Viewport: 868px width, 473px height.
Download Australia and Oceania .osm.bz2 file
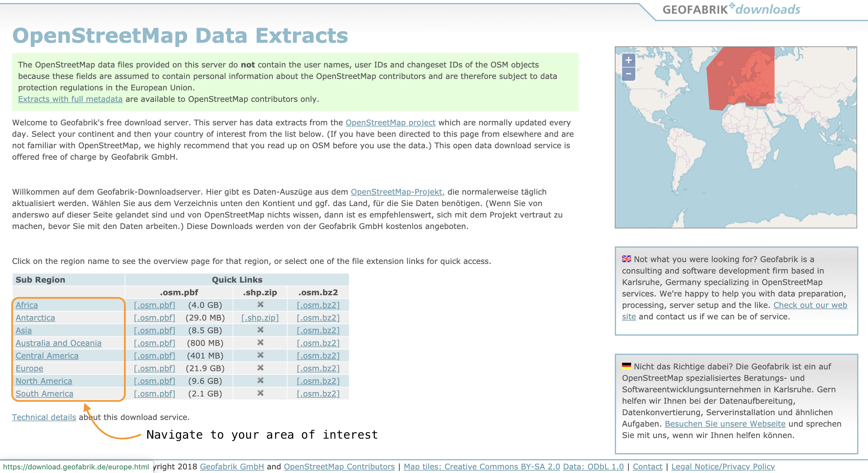(x=318, y=343)
